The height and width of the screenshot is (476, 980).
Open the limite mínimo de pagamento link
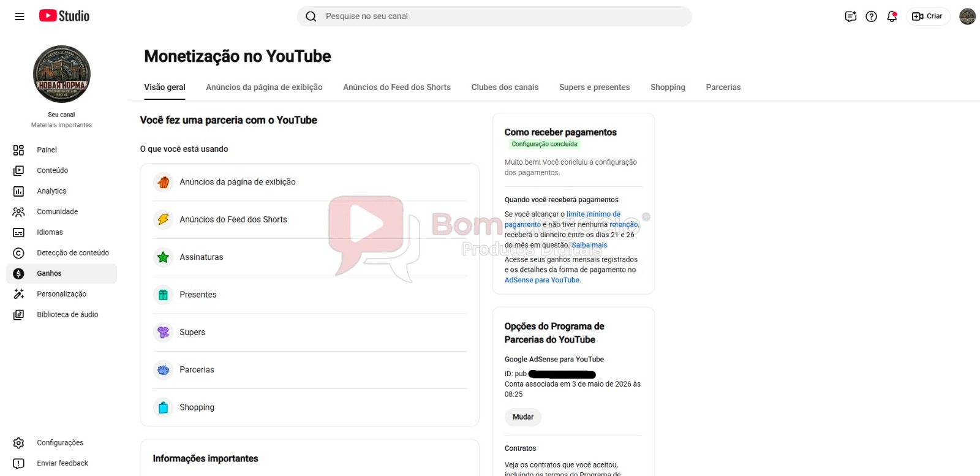click(x=562, y=219)
